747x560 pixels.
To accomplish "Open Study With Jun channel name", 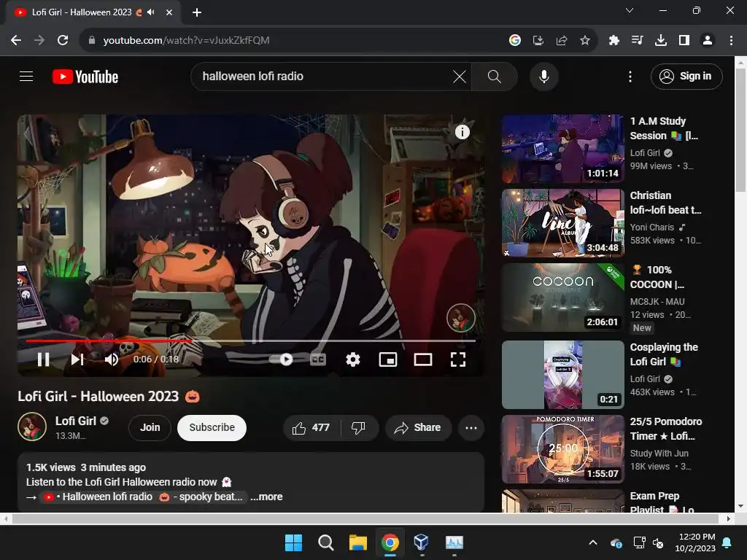I will [x=659, y=454].
